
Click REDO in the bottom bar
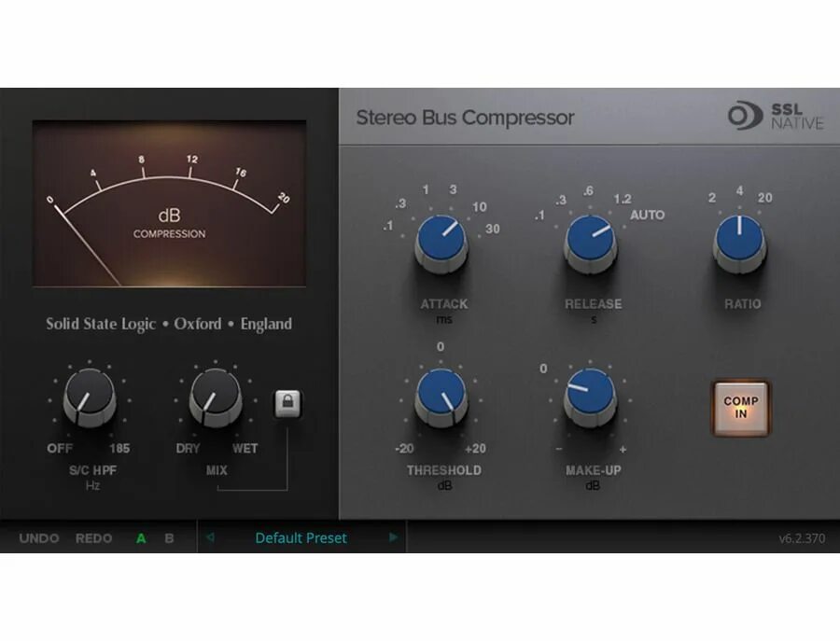pyautogui.click(x=93, y=538)
